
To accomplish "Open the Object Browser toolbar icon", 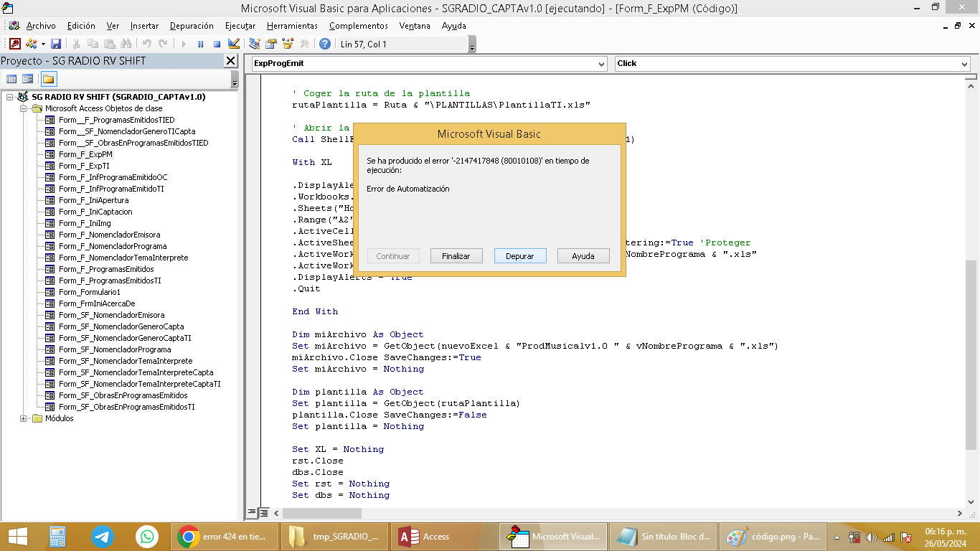I will (x=288, y=44).
